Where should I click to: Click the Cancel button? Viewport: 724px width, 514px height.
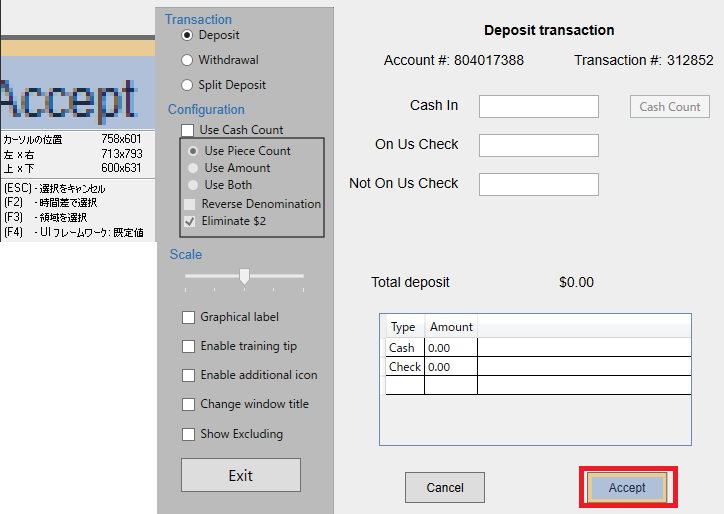point(445,487)
